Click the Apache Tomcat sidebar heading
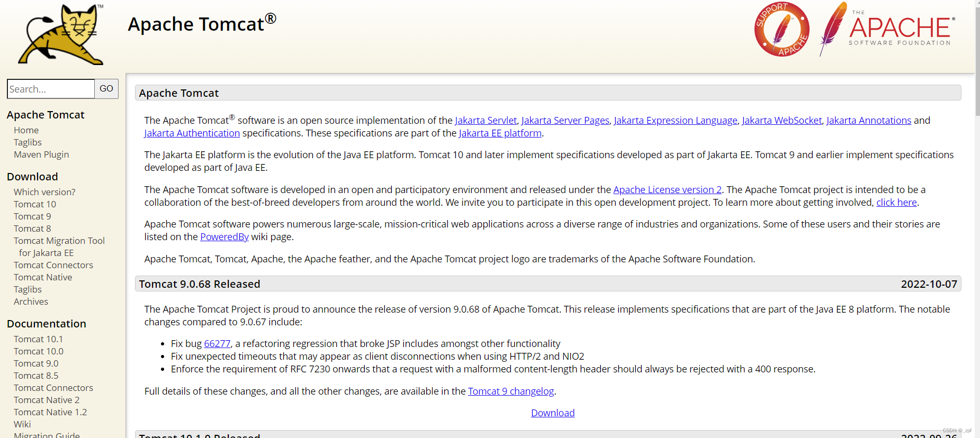 click(x=46, y=115)
